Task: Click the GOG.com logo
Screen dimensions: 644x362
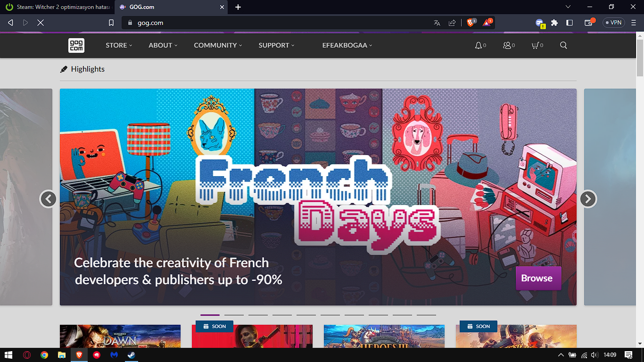Action: click(76, 45)
